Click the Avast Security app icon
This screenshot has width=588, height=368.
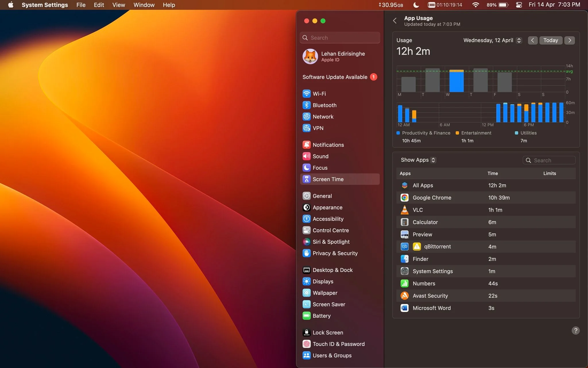click(x=405, y=296)
